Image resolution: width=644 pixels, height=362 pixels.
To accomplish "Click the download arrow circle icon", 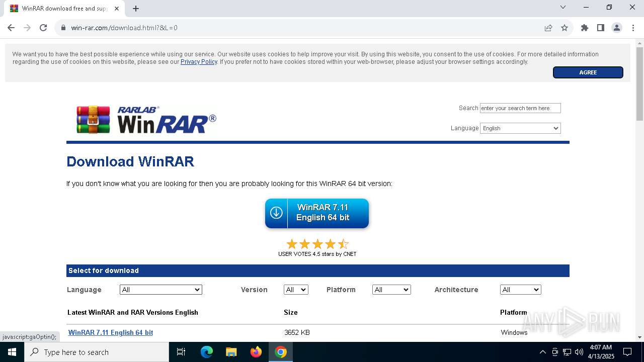I will (276, 213).
